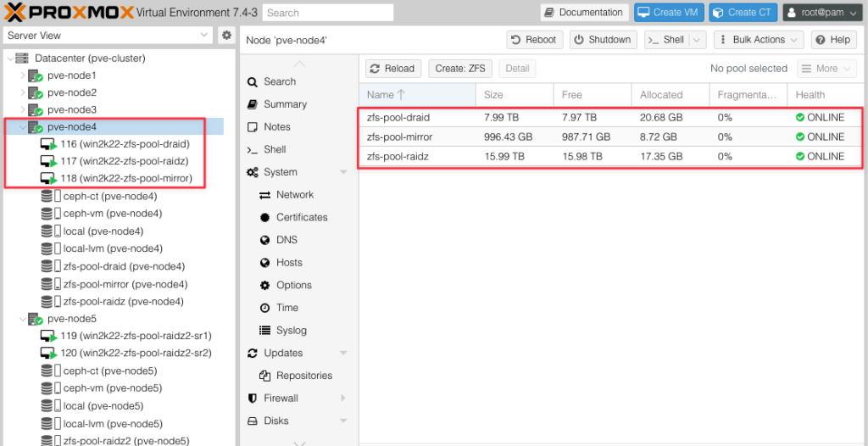Viewport: 868px width, 446px height.
Task: Click the Create VM button
Action: (670, 12)
